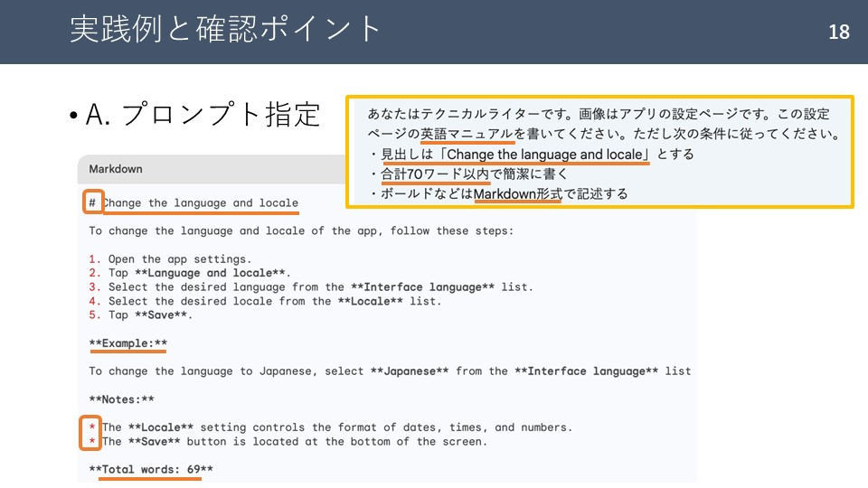Screen dimensions: 868x488
Task: Click the '**Notes:**' line
Action: pos(122,399)
